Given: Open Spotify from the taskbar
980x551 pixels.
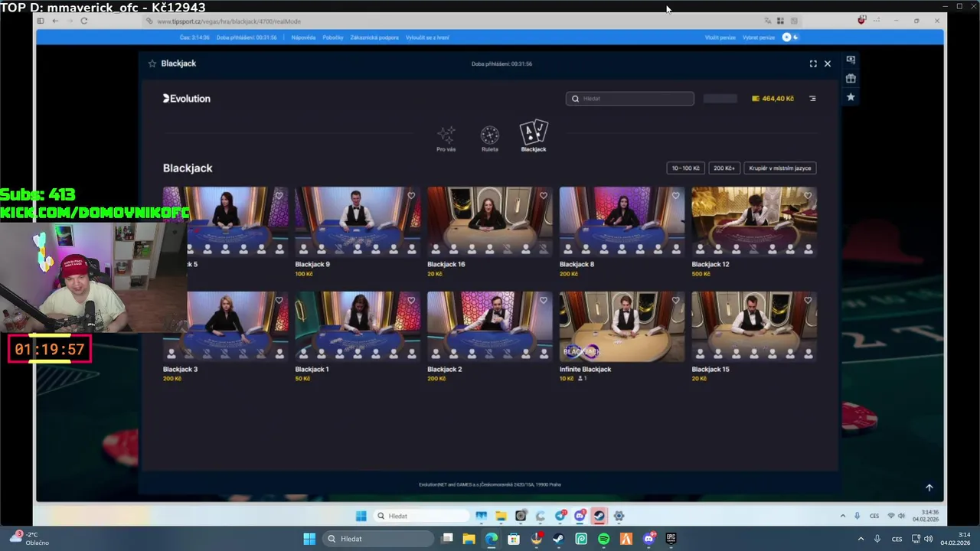Looking at the screenshot, I should pyautogui.click(x=603, y=539).
